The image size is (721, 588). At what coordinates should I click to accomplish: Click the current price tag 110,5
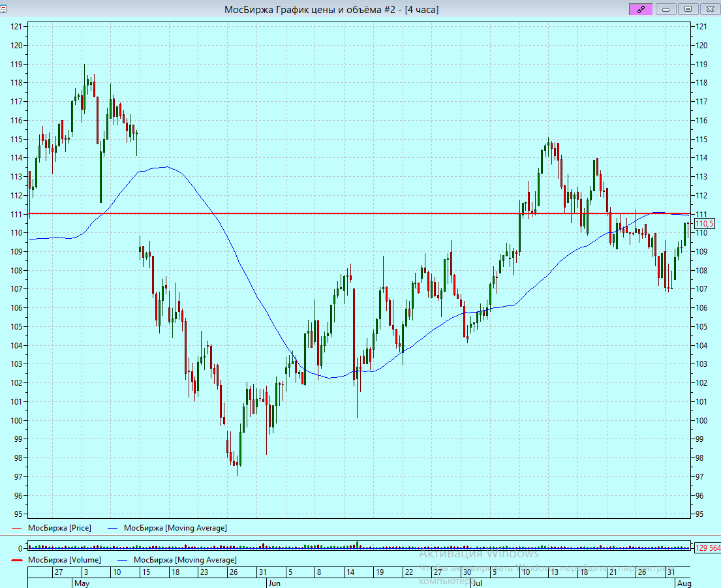pos(704,224)
